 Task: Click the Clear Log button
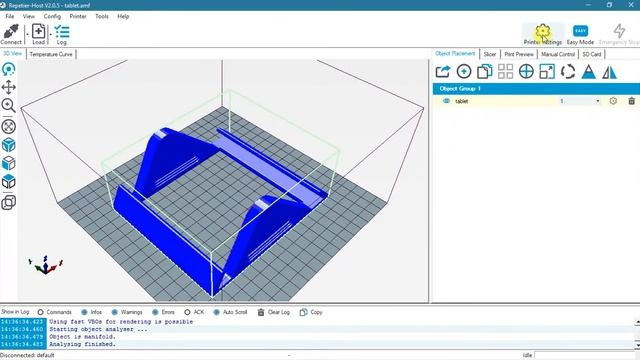tap(273, 312)
